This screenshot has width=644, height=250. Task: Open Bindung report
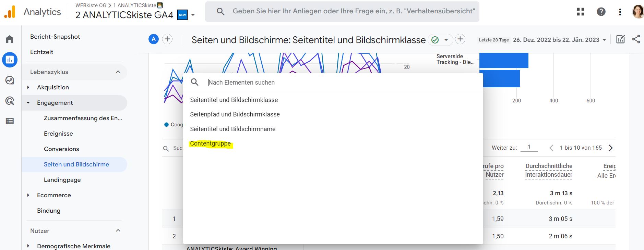[x=48, y=211]
